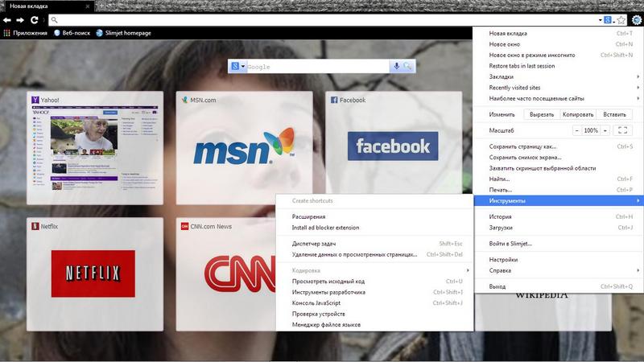Open 'Диспетчер задач' in submenu
This screenshot has width=644, height=362.
(x=374, y=244)
